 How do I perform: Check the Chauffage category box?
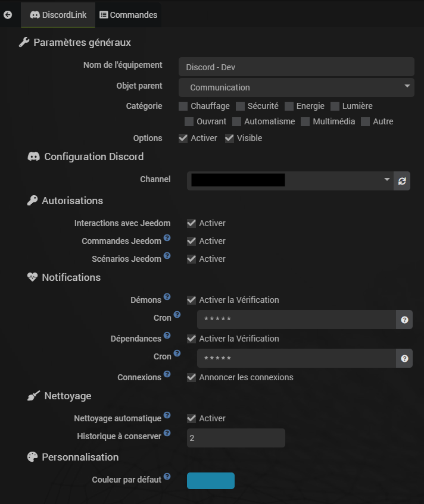coord(183,106)
